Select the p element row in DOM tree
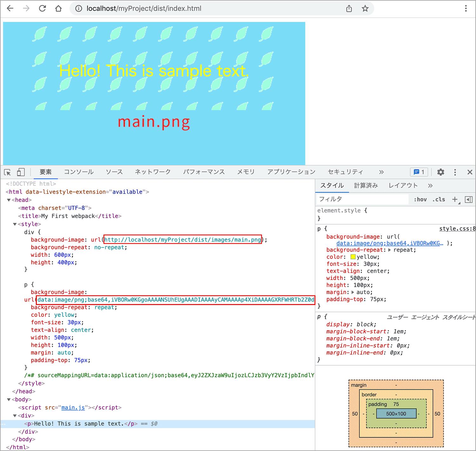This screenshot has width=476, height=451. pyautogui.click(x=158, y=424)
